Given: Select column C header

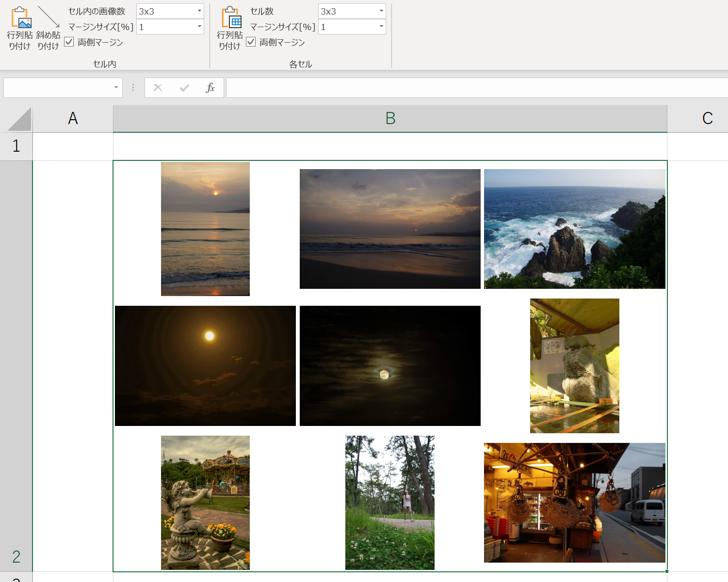Looking at the screenshot, I should [x=697, y=118].
